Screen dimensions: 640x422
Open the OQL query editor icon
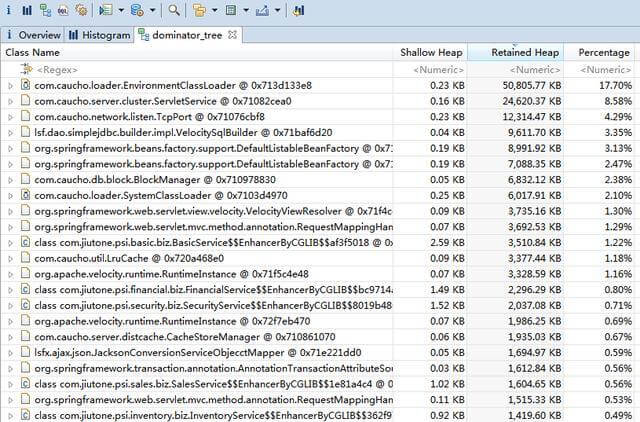pos(63,10)
